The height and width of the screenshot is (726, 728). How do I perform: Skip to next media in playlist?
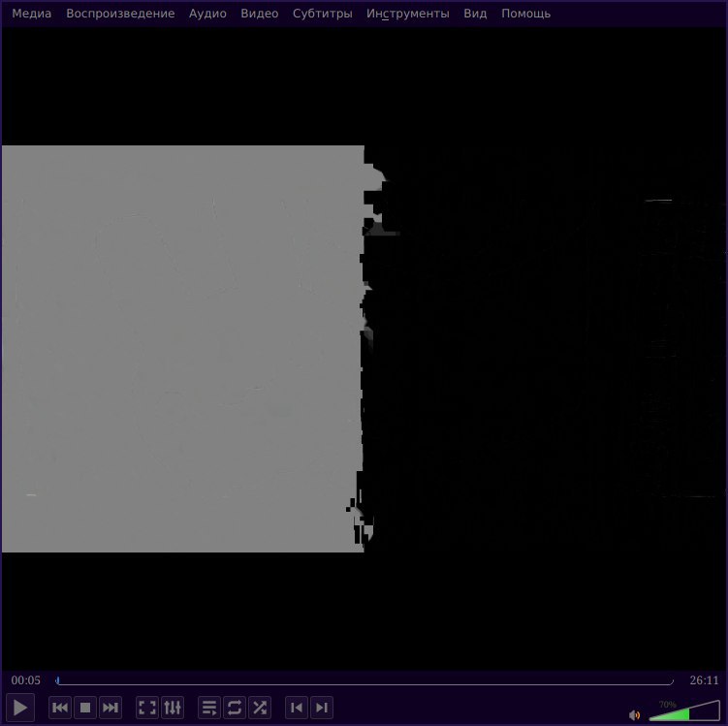coord(111,708)
